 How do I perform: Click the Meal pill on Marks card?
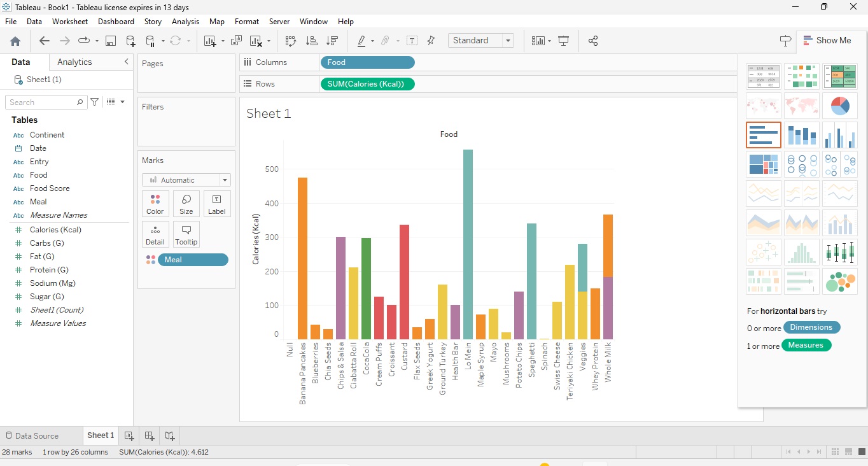click(x=193, y=260)
